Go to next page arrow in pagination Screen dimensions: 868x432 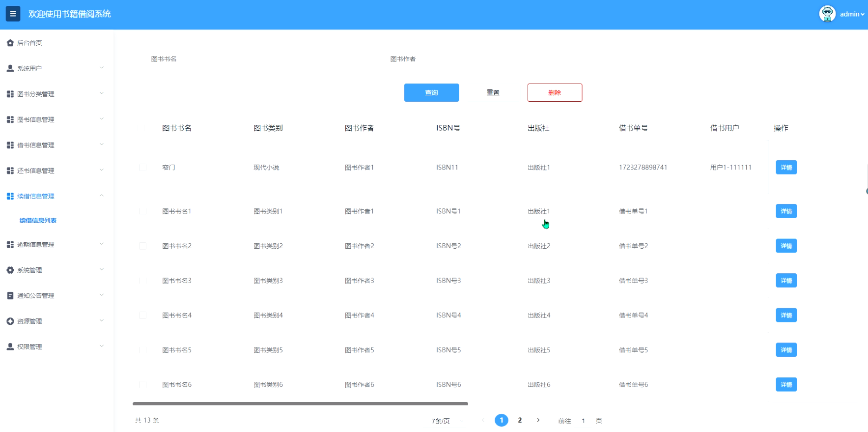[x=538, y=420]
